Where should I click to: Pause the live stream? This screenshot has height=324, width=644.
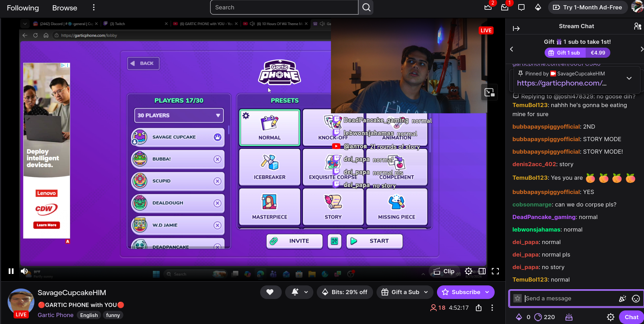coord(11,271)
